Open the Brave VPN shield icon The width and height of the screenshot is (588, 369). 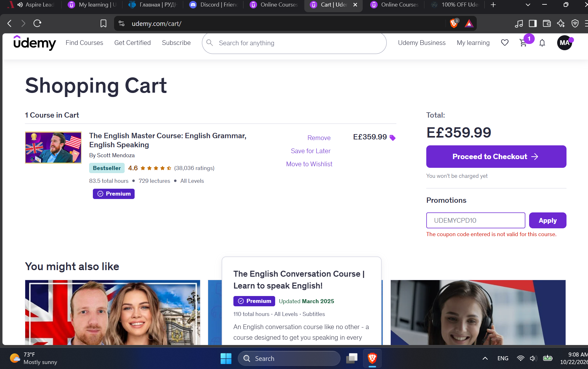(x=575, y=23)
